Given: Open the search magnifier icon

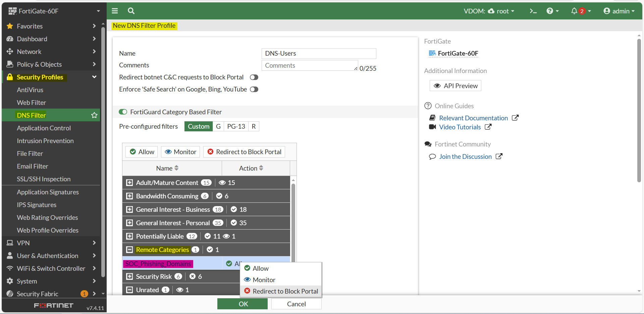Looking at the screenshot, I should (x=131, y=11).
